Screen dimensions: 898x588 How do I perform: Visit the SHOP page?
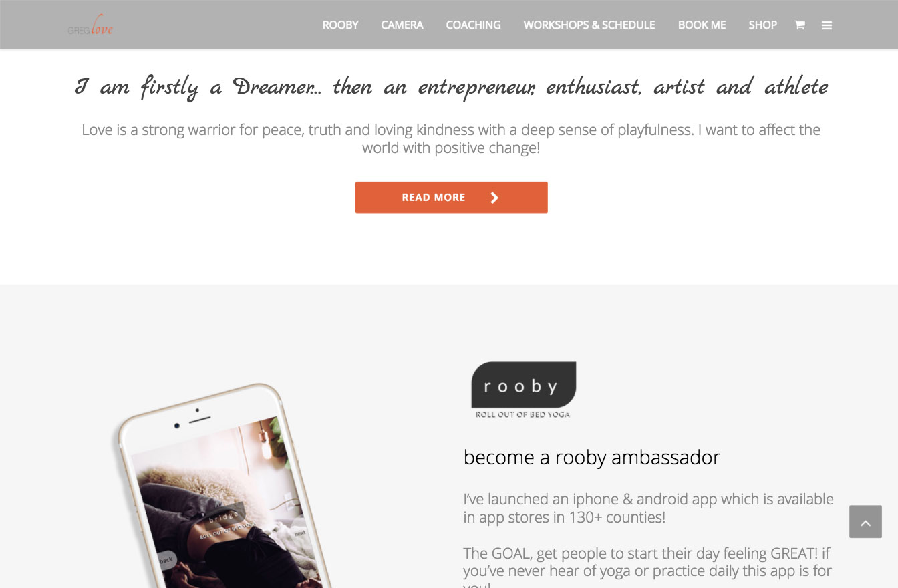point(762,25)
